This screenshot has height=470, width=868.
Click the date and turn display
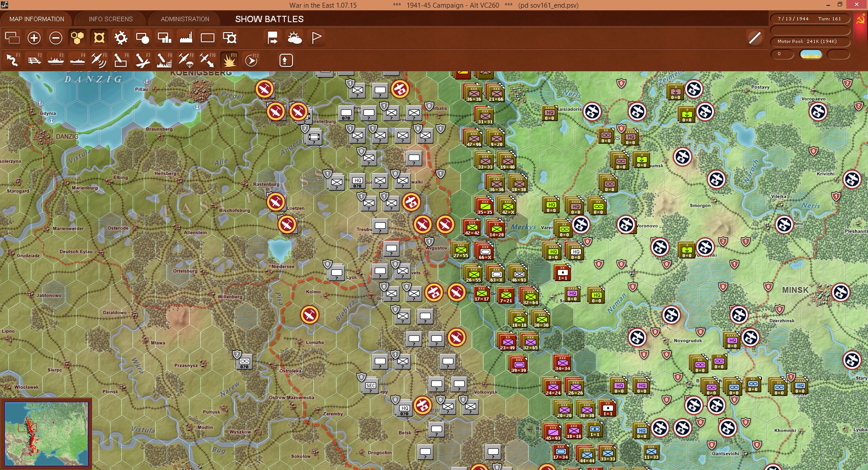click(x=810, y=19)
